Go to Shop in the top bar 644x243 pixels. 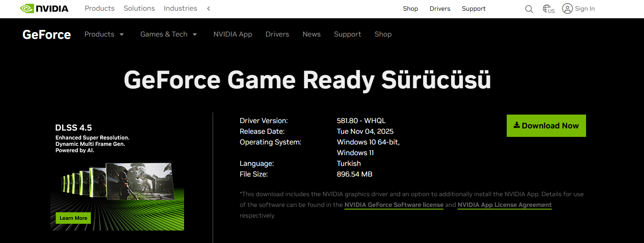(410, 8)
